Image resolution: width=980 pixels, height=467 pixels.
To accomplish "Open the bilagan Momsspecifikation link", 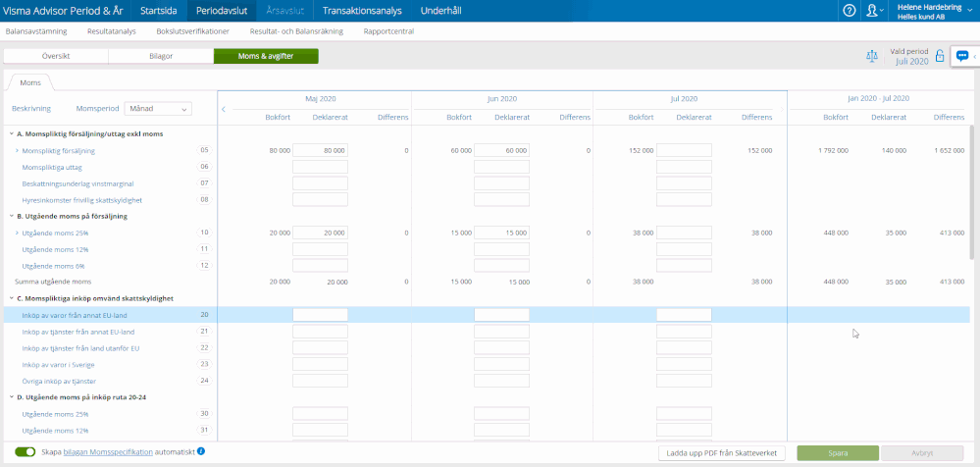I will (108, 452).
